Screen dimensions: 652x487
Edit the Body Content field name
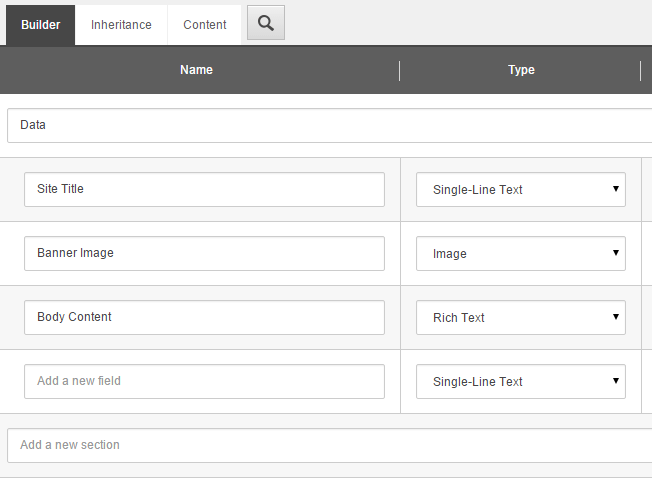pos(204,318)
